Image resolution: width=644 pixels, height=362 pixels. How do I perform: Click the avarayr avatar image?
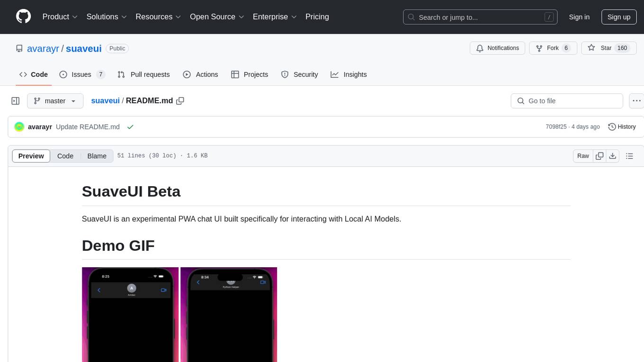click(x=19, y=127)
